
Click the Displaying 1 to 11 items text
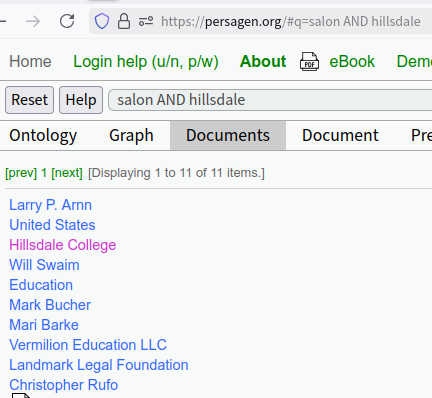[176, 173]
